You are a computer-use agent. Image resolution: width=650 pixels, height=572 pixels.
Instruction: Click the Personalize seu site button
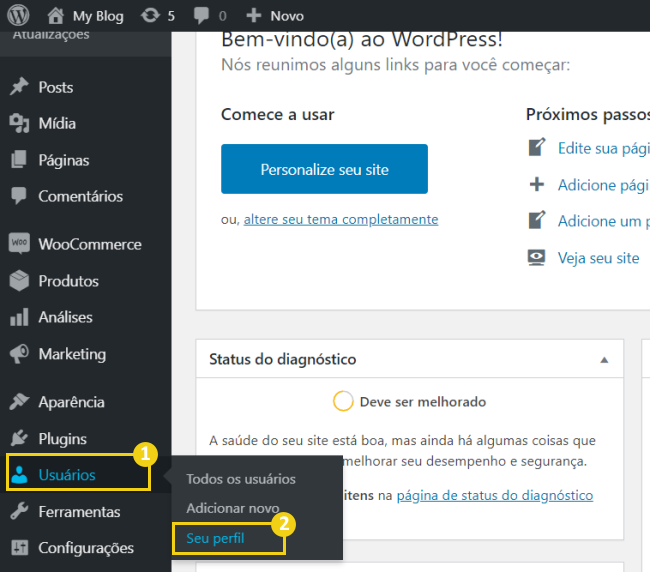click(x=324, y=169)
